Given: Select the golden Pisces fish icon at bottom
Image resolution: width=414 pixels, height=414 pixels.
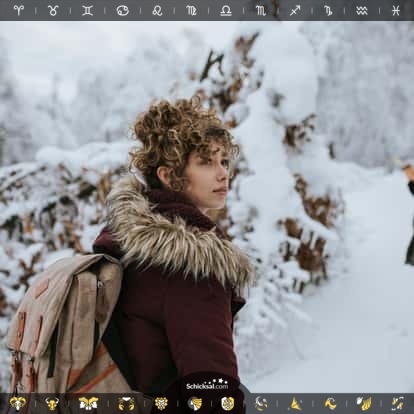Looking at the screenshot, I should (397, 403).
